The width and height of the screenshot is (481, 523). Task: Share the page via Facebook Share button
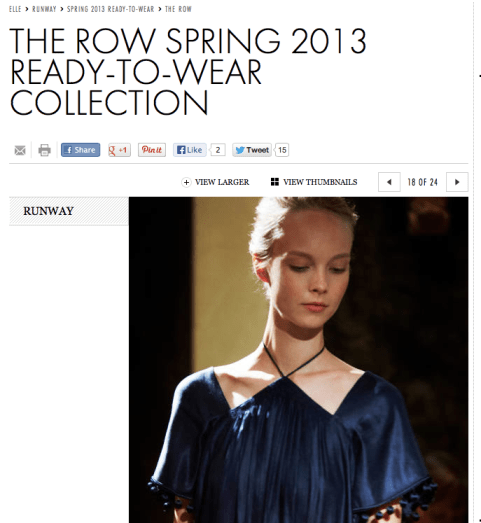click(80, 150)
